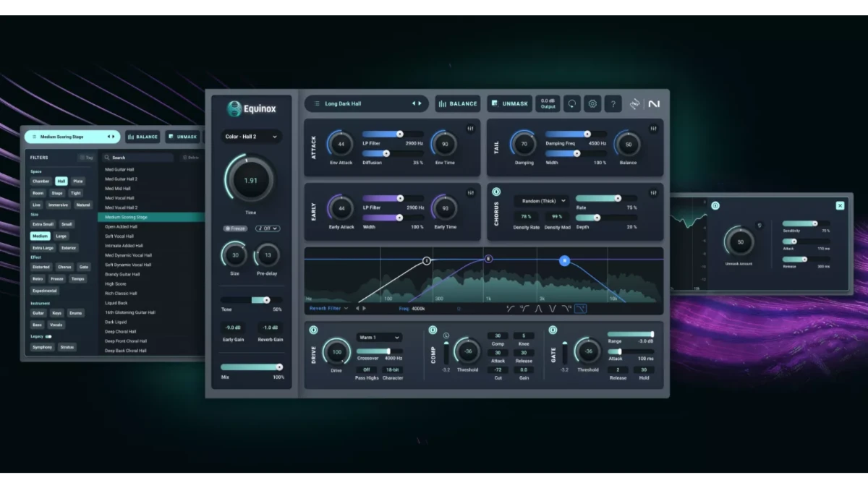Viewport: 868px width, 488px height.
Task: Select Chamber filter tag in browser window
Action: coord(41,181)
